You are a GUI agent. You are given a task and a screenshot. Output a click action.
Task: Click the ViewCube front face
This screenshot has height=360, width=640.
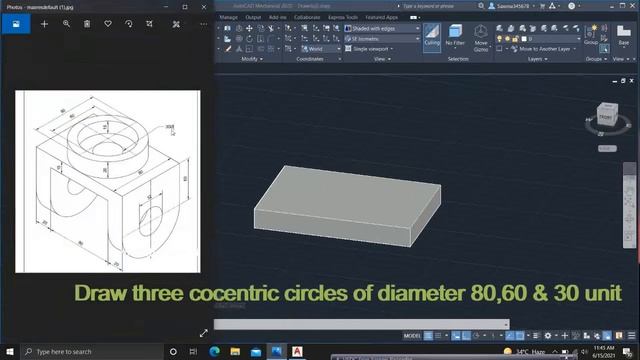tap(606, 117)
